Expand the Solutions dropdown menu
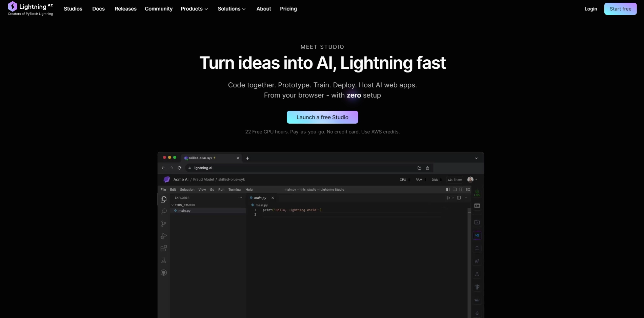The width and height of the screenshot is (644, 318). tap(232, 9)
